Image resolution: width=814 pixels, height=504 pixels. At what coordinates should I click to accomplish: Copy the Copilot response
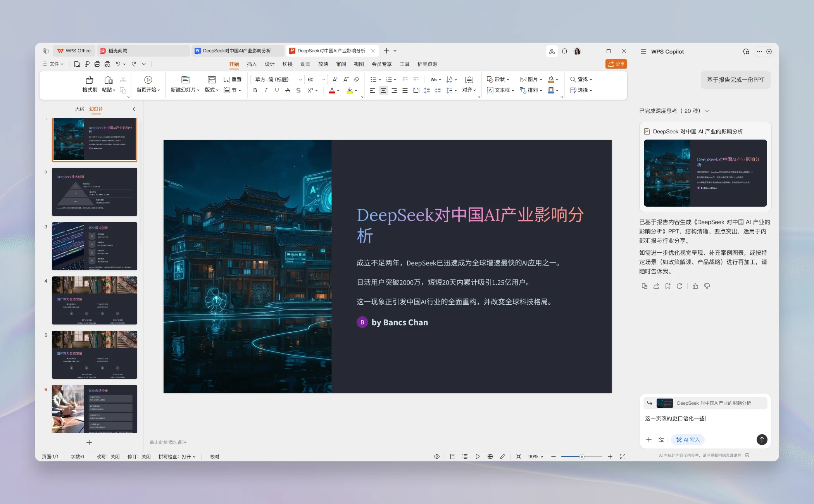point(644,286)
